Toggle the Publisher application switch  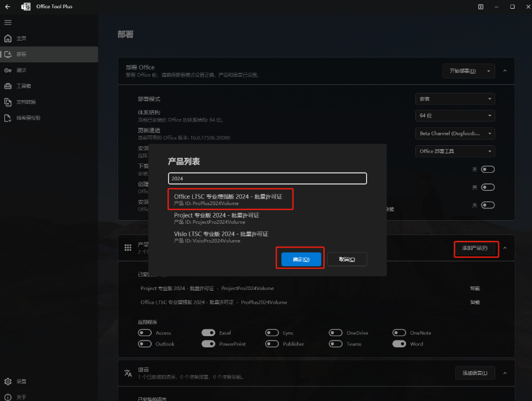point(272,344)
